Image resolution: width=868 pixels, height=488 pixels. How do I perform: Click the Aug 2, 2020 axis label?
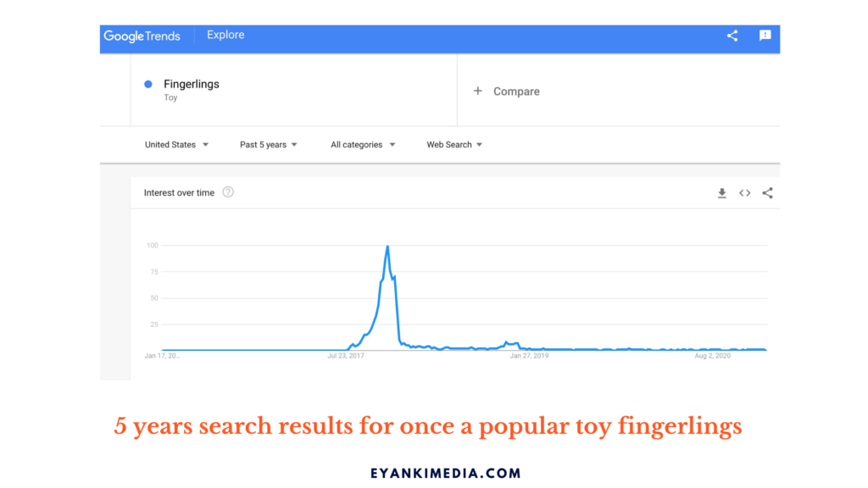tap(712, 356)
